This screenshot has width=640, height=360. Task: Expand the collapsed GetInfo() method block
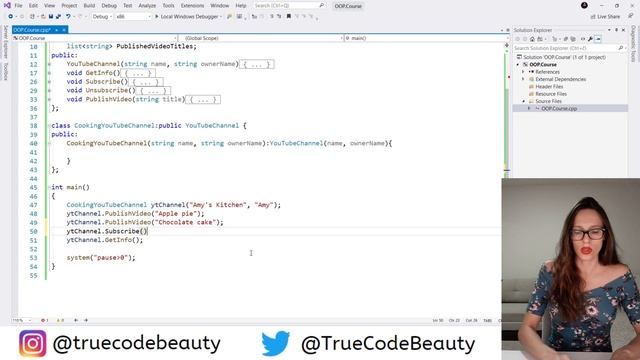pyautogui.click(x=49, y=73)
